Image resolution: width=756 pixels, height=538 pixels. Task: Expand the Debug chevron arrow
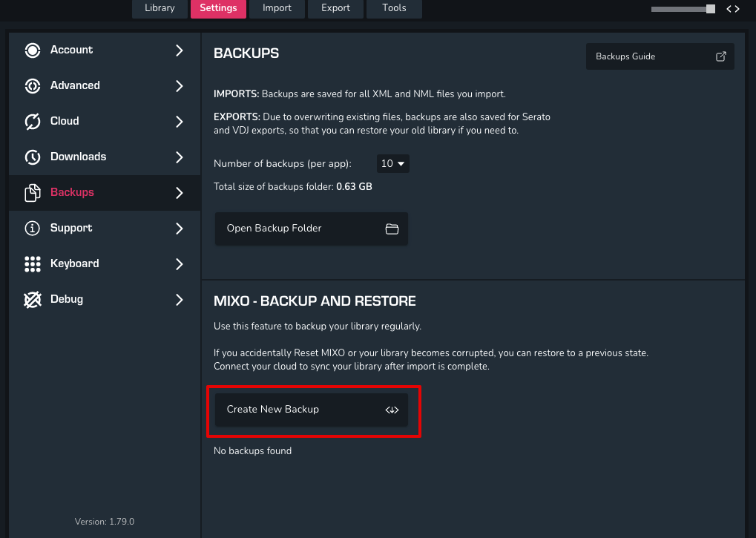tap(180, 299)
